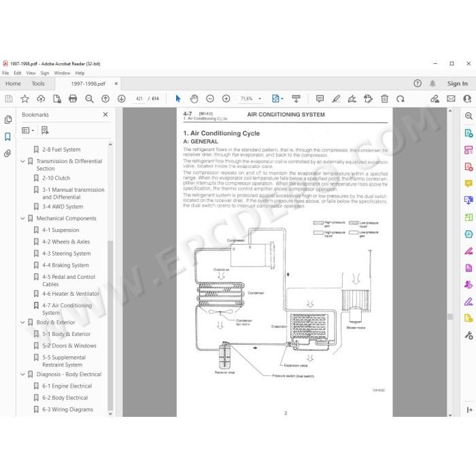Image resolution: width=476 pixels, height=476 pixels.
Task: Click the Rotate page icon
Action: coord(401,99)
